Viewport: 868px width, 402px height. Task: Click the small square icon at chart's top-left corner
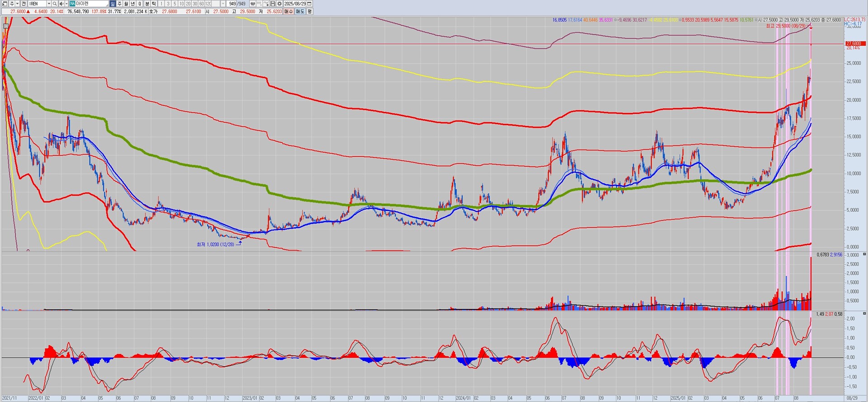pos(6,26)
